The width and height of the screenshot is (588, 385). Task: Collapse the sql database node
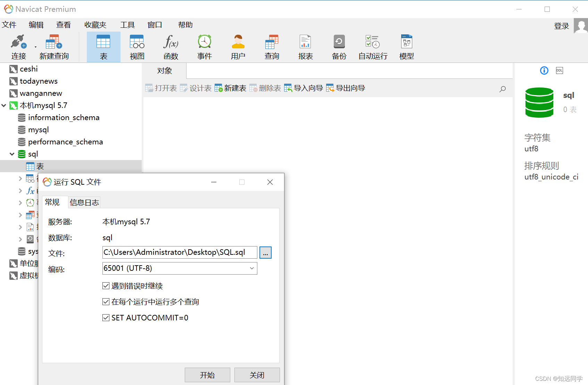coord(12,154)
